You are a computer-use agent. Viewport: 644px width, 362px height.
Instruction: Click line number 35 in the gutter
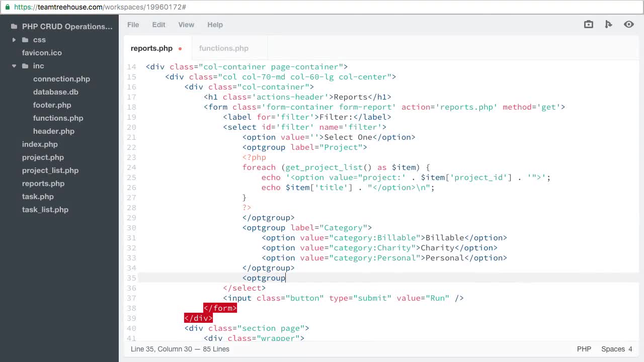coord(131,278)
